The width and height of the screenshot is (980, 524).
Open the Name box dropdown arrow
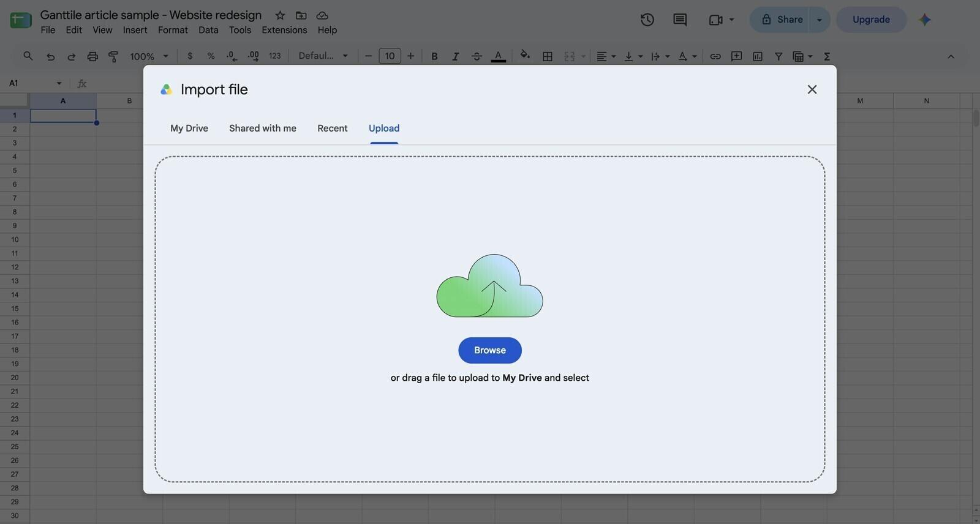coord(59,83)
